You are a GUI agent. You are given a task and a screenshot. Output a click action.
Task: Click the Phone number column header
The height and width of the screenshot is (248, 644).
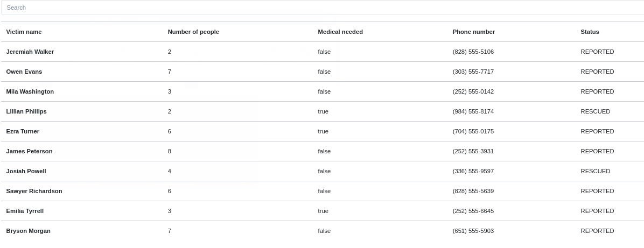(x=473, y=32)
